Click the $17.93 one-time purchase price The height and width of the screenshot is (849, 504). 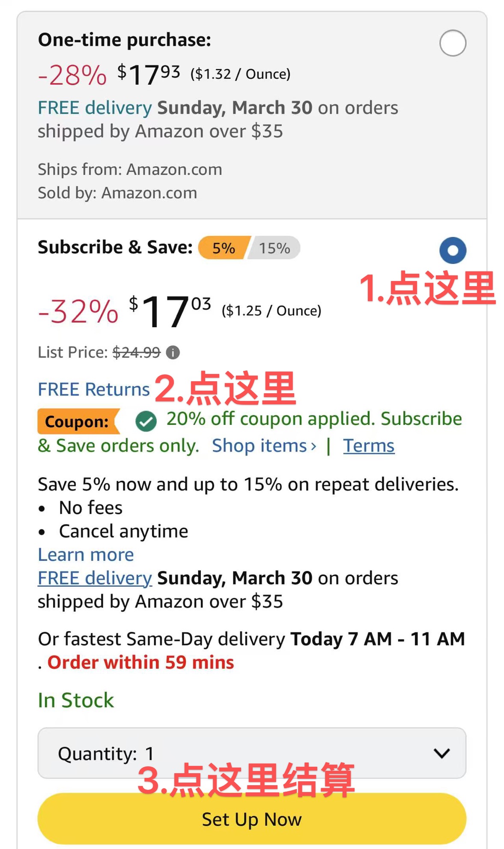pos(149,75)
